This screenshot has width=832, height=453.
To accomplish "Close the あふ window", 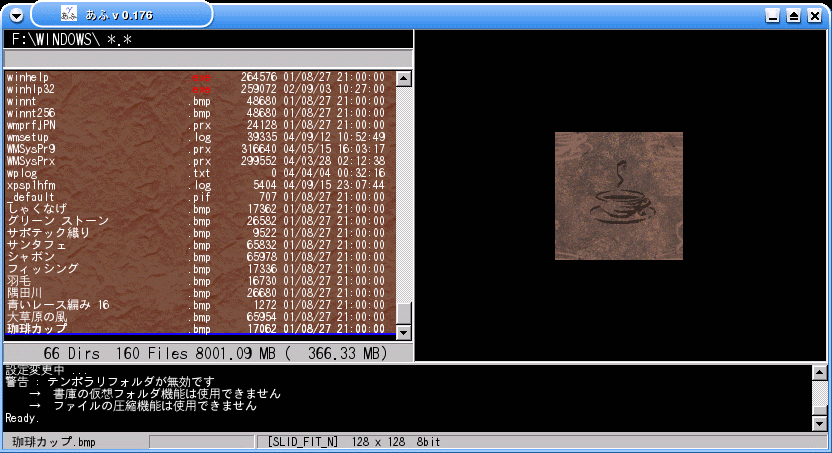I will pos(814,16).
